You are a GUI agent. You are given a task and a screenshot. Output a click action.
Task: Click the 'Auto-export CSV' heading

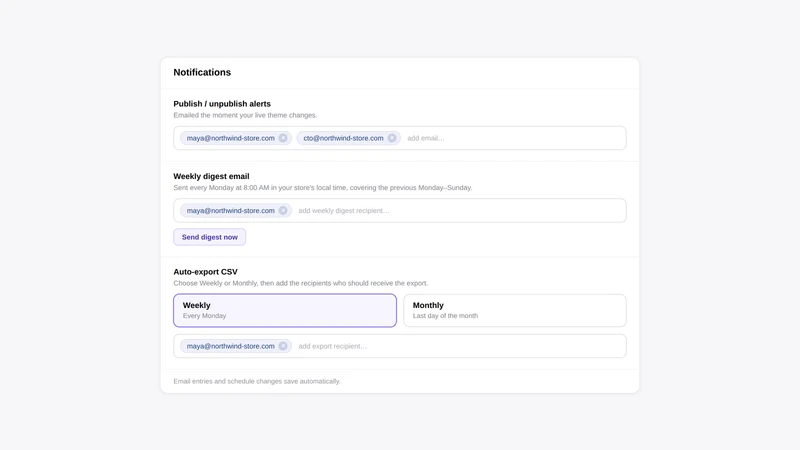click(205, 272)
